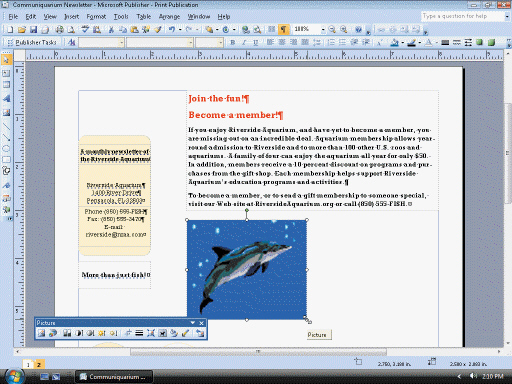The image size is (512, 384).
Task: Click Compress Pictures in the Picture toolbar
Action: tap(151, 333)
